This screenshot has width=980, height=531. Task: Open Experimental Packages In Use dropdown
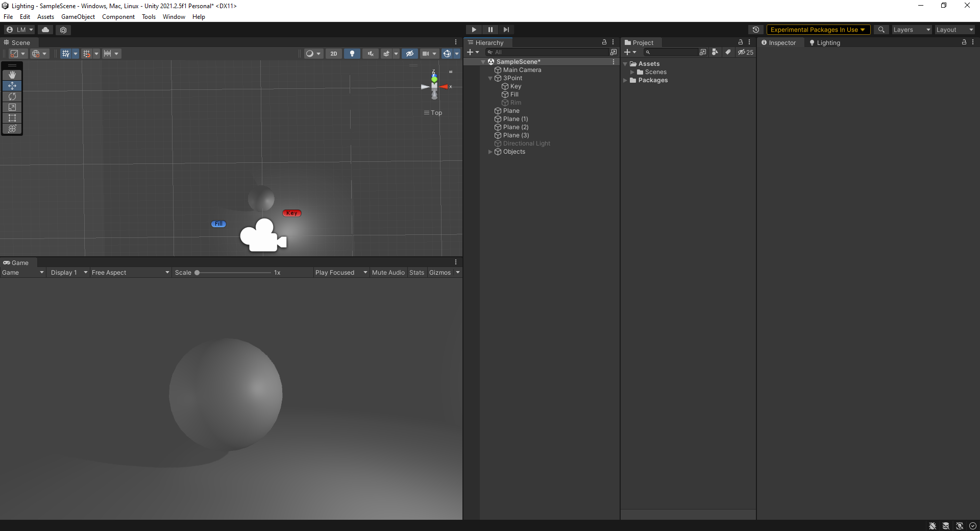pos(818,30)
